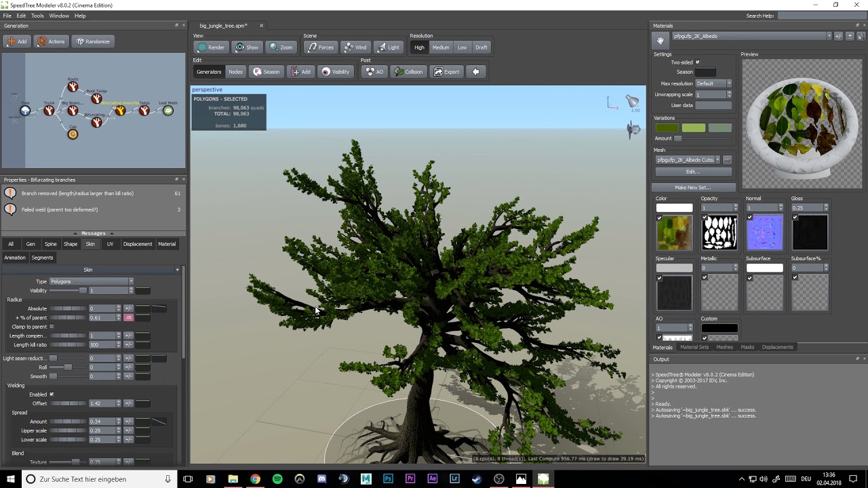
Task: Open the Actions menu button
Action: 51,41
